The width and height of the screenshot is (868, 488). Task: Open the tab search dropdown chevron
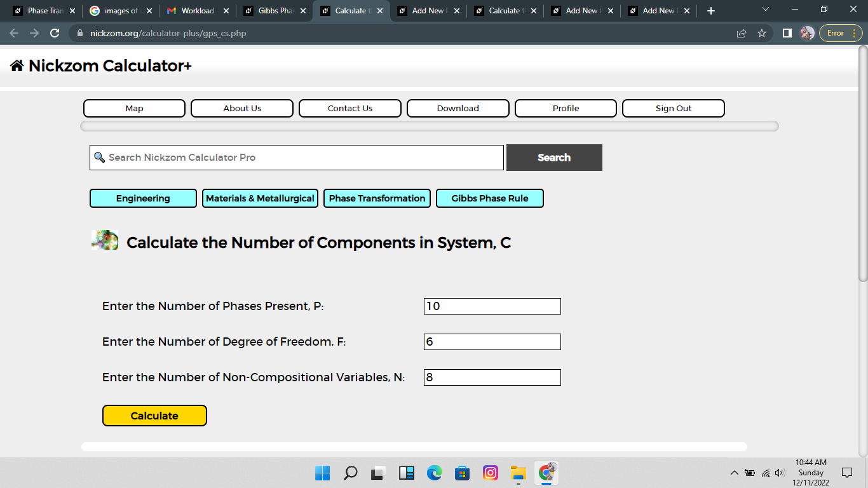(x=765, y=10)
